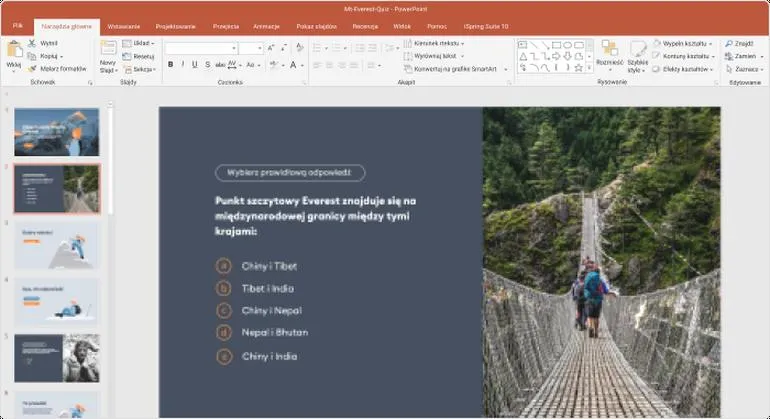Switch to the Recenzja tab
This screenshot has height=419, width=770.
pos(365,27)
